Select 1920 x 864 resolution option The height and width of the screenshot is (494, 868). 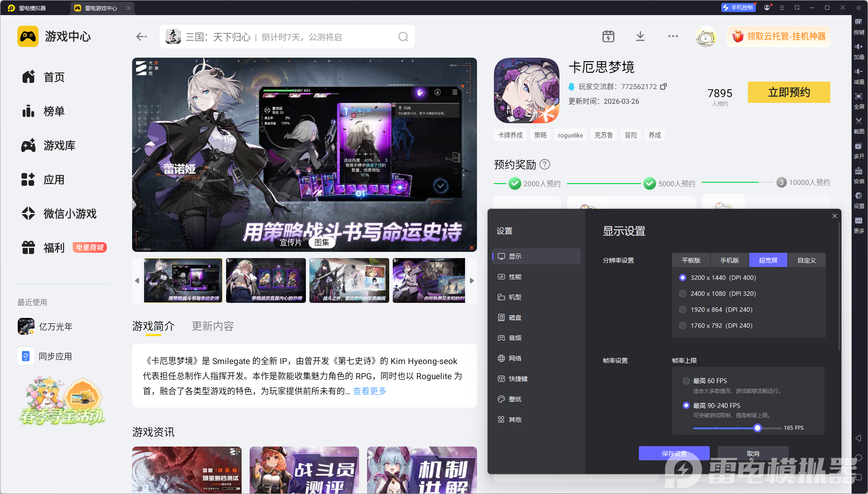[683, 310]
